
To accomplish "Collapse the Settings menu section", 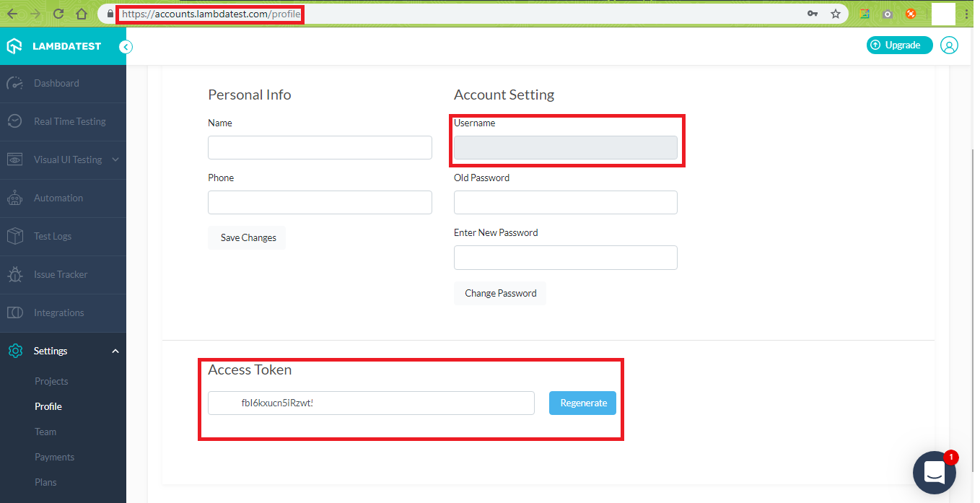I will tap(115, 351).
